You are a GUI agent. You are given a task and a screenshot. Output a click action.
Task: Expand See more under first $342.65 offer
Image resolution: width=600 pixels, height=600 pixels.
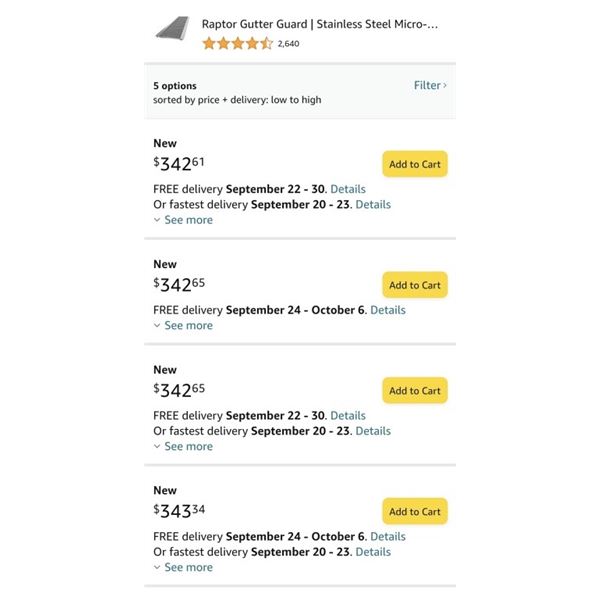point(188,326)
